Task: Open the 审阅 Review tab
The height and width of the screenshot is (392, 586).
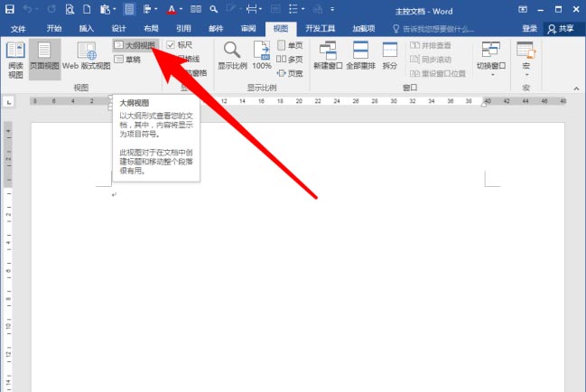Action: [x=248, y=28]
